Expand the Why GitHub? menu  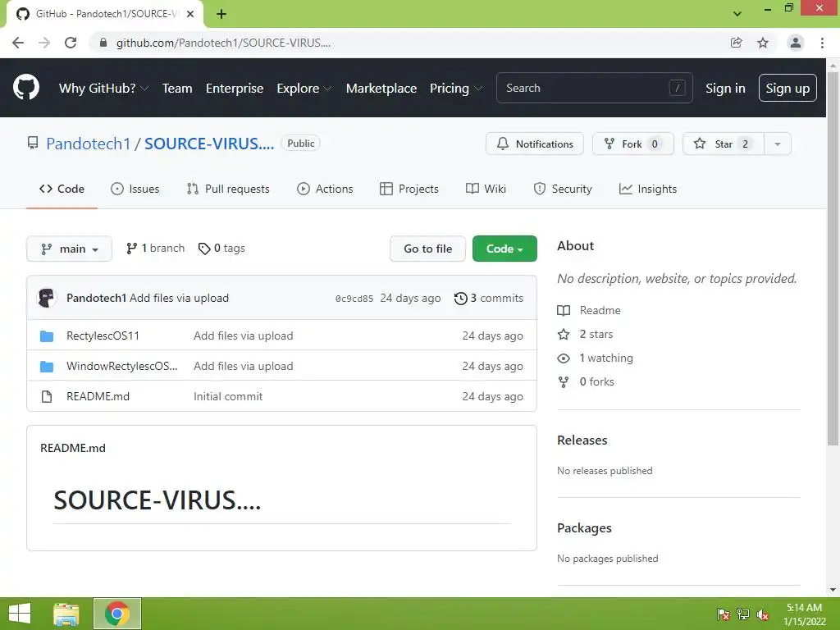[x=103, y=89]
